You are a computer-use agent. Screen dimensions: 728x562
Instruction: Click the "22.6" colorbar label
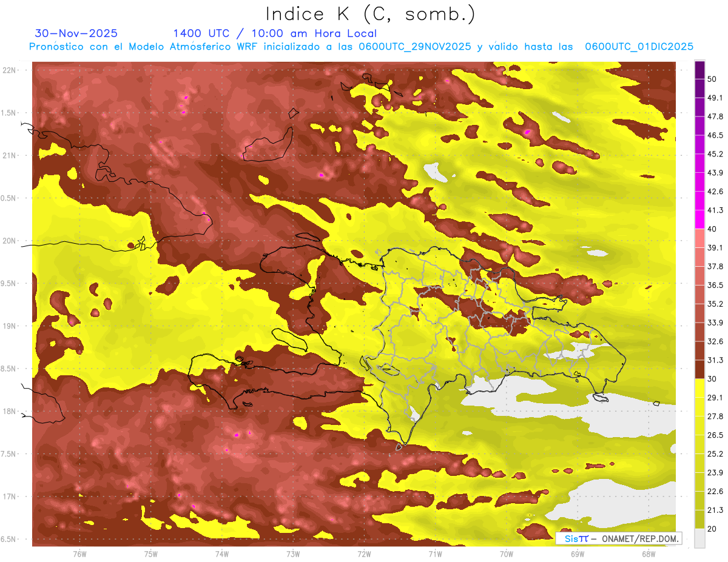pyautogui.click(x=715, y=491)
